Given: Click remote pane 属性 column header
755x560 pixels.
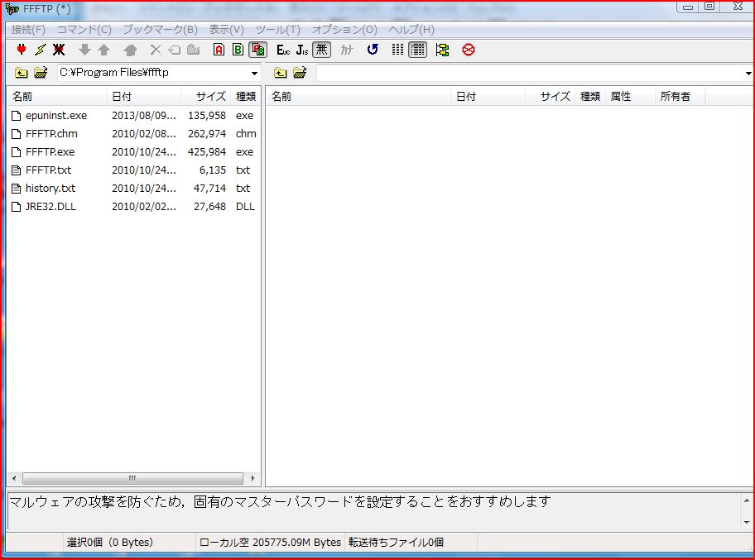Looking at the screenshot, I should tap(630, 97).
